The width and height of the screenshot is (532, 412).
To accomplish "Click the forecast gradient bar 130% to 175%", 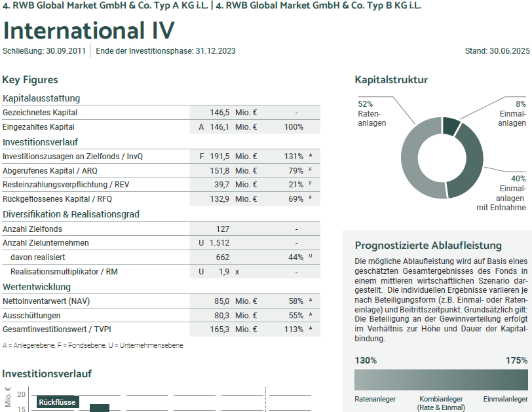I will (x=441, y=381).
